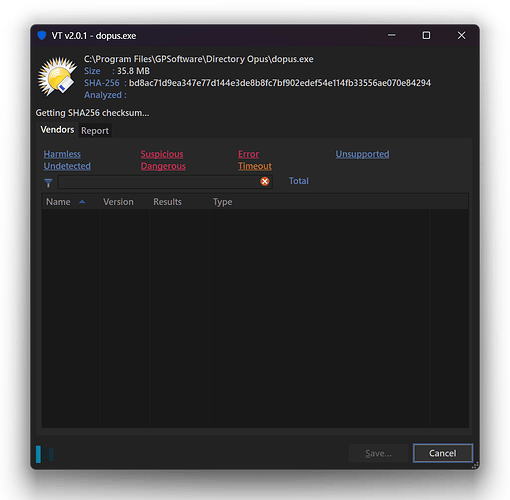Switch to the Vendors tab
Image resolution: width=510 pixels, height=500 pixels.
[x=57, y=130]
